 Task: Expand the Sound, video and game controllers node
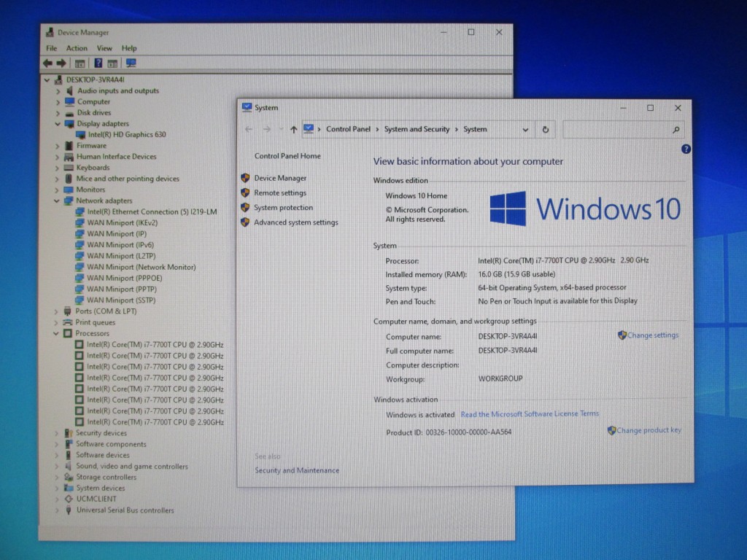(57, 466)
